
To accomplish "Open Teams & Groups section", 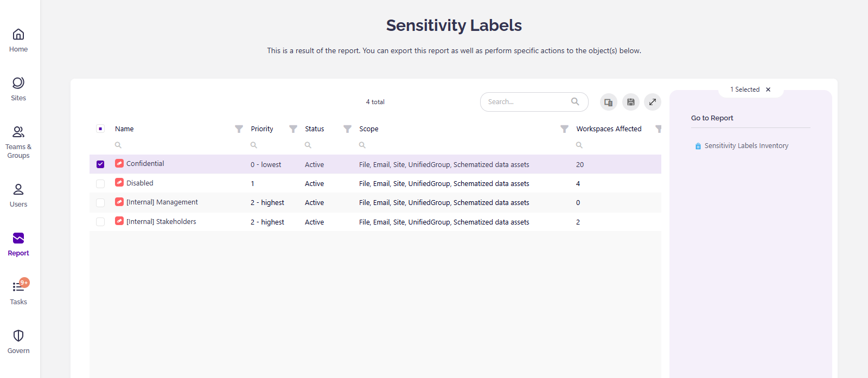I will [x=18, y=142].
